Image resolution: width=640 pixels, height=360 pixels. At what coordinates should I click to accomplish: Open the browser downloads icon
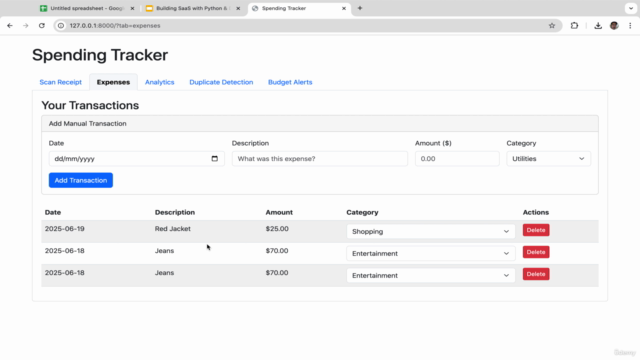(598, 25)
